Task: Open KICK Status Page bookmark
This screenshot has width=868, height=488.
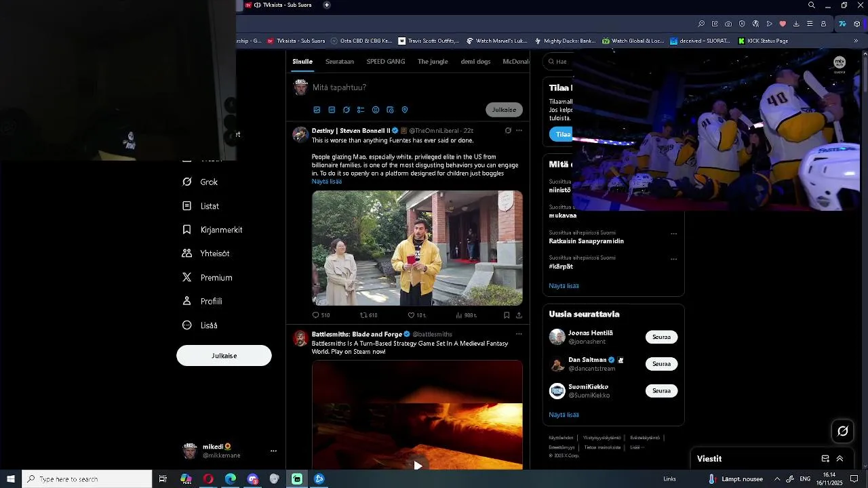Action: (762, 41)
